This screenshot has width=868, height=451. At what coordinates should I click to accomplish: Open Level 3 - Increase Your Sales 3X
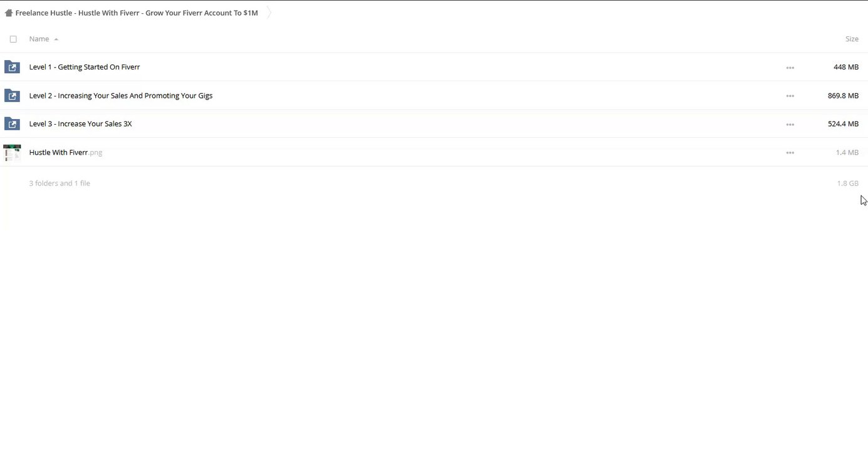81,124
